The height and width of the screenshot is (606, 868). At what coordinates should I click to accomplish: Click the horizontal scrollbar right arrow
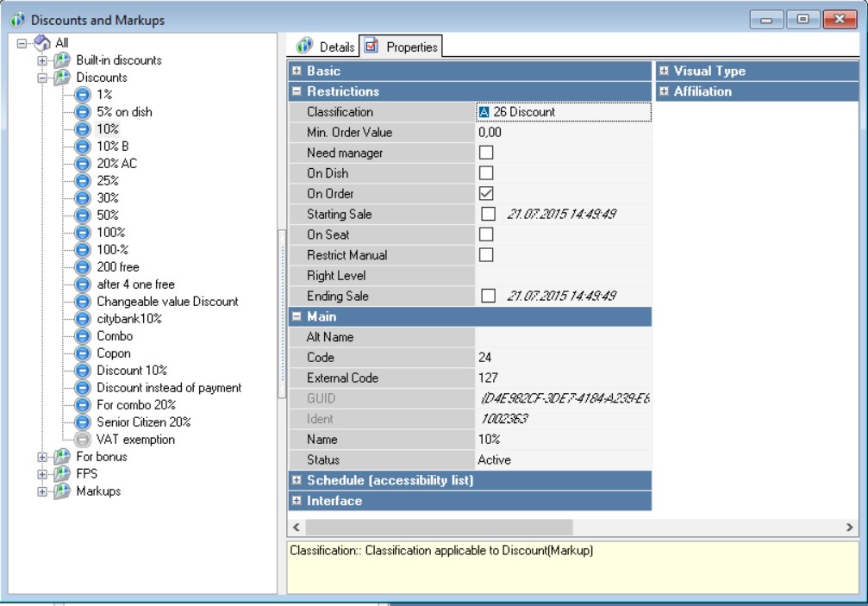(x=851, y=526)
